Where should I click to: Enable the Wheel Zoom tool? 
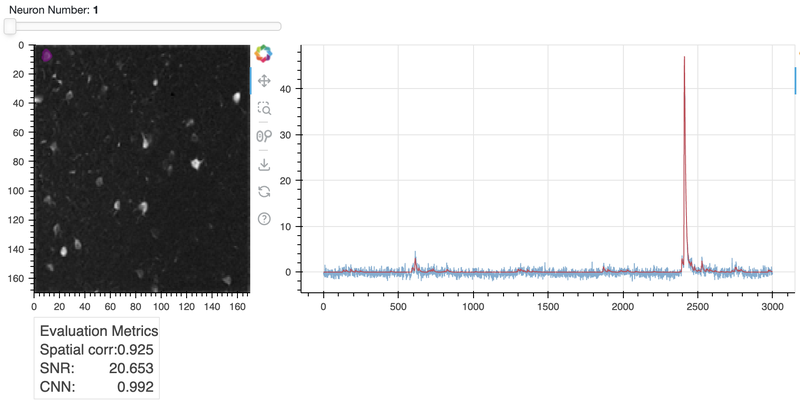[264, 136]
